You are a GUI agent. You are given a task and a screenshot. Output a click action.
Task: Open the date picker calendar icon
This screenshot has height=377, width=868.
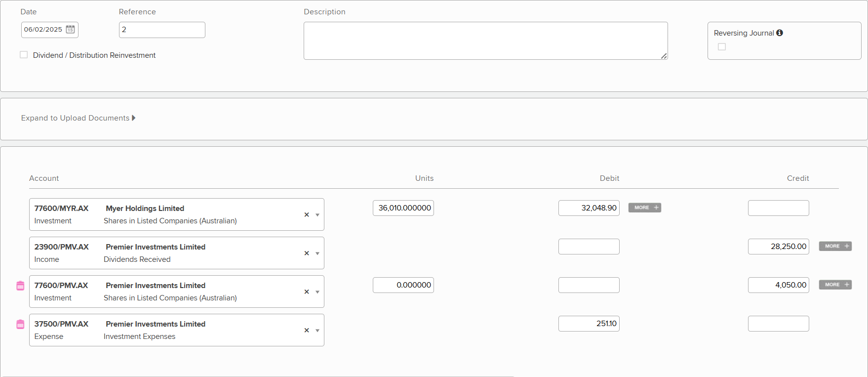tap(71, 30)
